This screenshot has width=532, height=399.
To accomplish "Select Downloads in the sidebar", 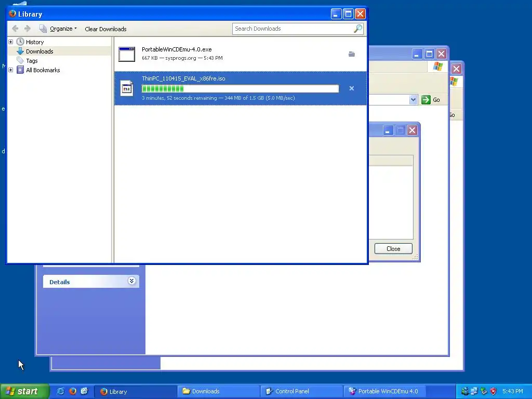I will (39, 51).
